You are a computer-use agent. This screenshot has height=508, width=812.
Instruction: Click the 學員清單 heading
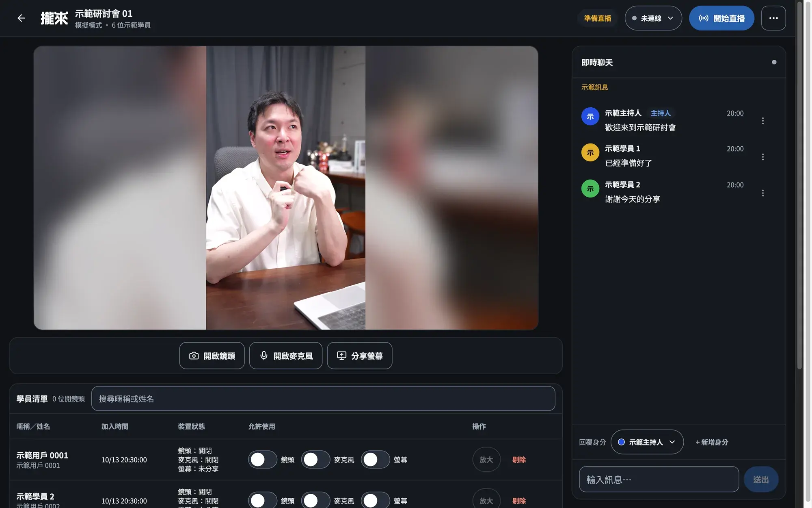[x=32, y=399]
